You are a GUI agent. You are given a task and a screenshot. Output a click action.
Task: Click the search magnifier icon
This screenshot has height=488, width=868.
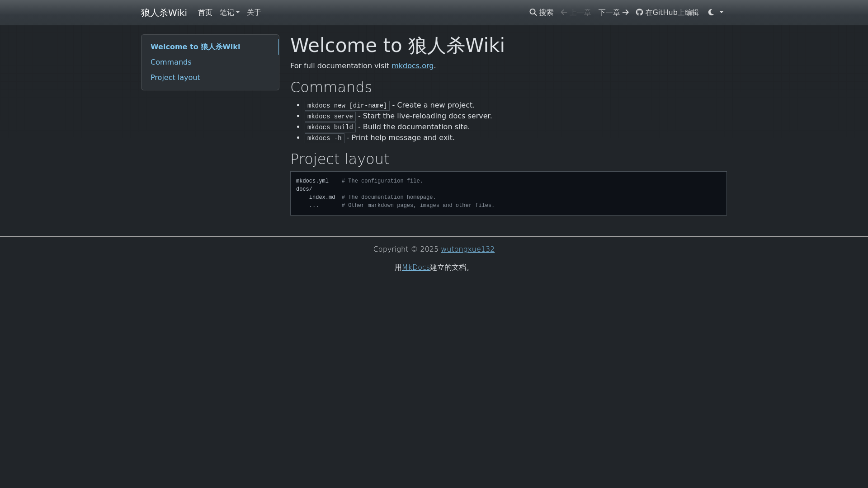(x=533, y=12)
